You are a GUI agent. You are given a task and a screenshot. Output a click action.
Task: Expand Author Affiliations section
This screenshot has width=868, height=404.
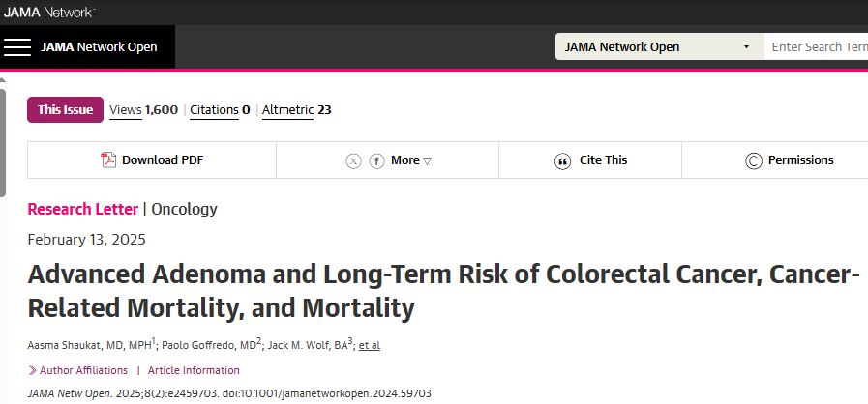[78, 370]
